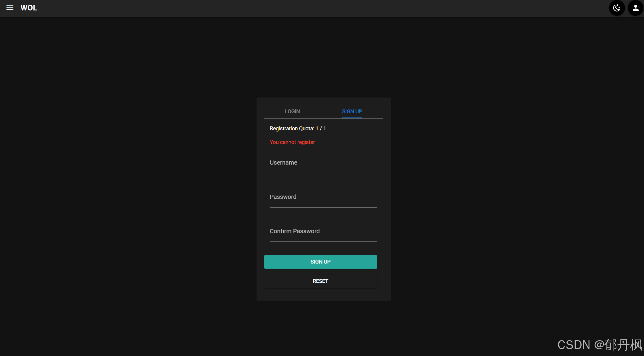Click the RESET button
This screenshot has height=356, width=644.
320,281
